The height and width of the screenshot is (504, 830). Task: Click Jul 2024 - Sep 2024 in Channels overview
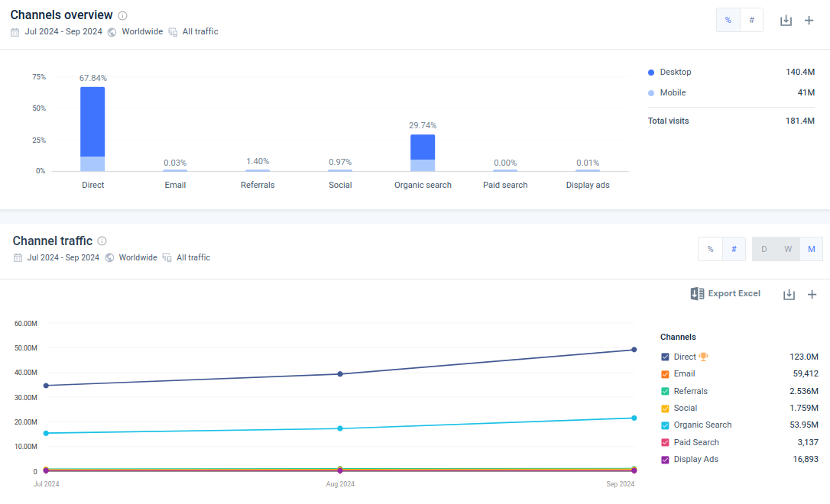pyautogui.click(x=63, y=32)
